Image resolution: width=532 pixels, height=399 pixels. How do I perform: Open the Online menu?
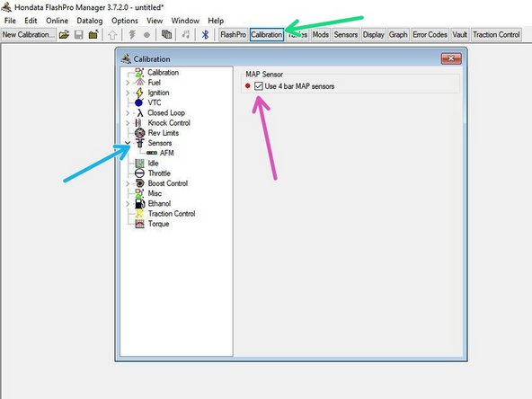[x=57, y=21]
